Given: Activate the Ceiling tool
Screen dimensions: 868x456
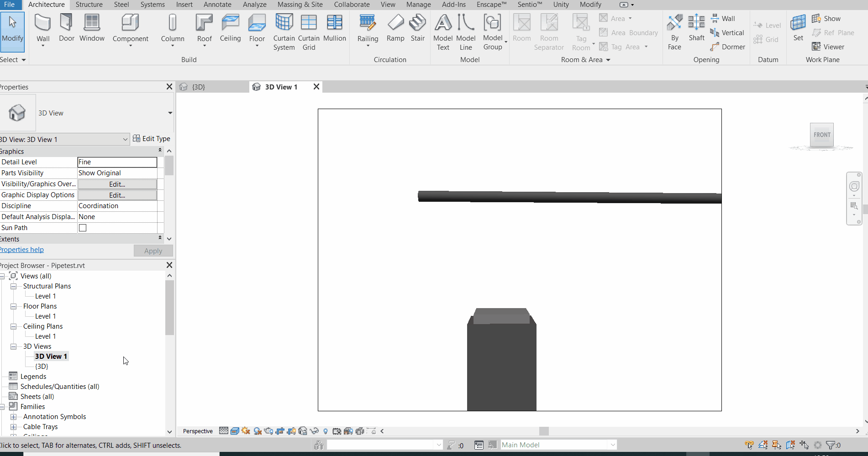Looking at the screenshot, I should 230,28.
